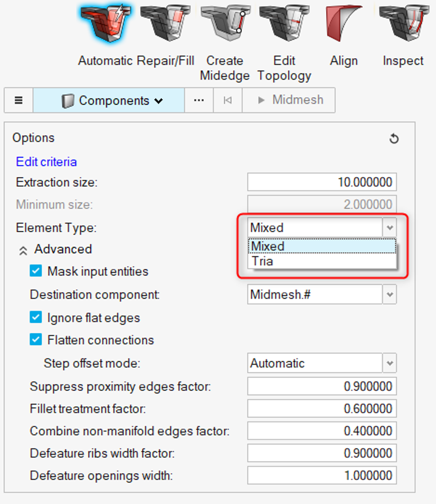The image size is (436, 504).
Task: Click the Edit criteria link
Action: click(x=46, y=162)
